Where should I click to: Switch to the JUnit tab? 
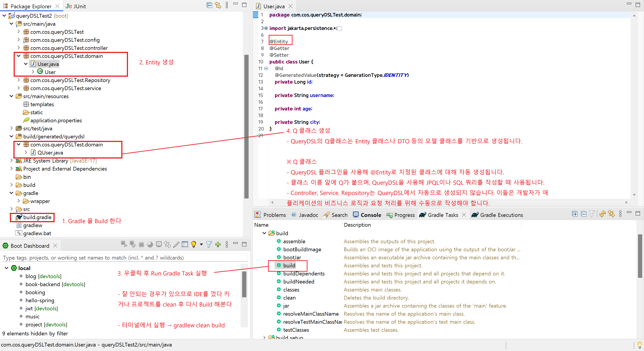point(76,6)
